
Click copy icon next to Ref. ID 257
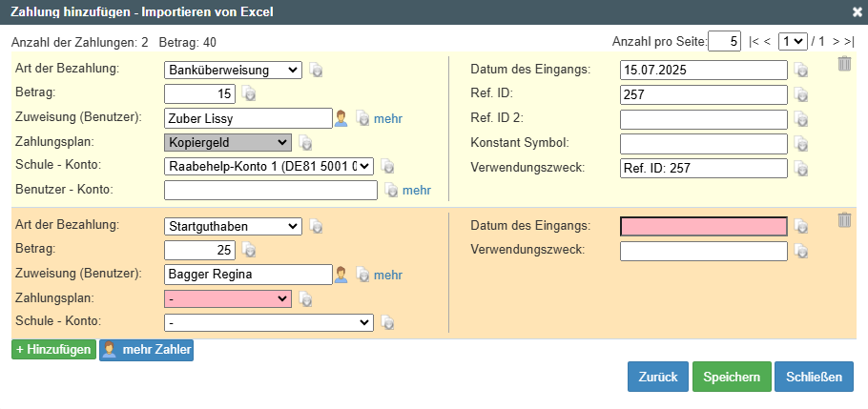click(801, 94)
